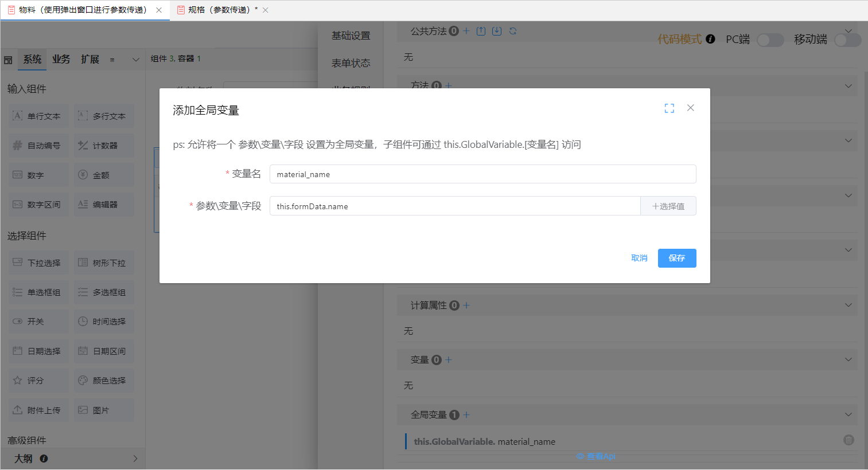Viewport: 868px width, 470px height.
Task: Toggle the PC端 code mode switch
Action: tap(770, 40)
